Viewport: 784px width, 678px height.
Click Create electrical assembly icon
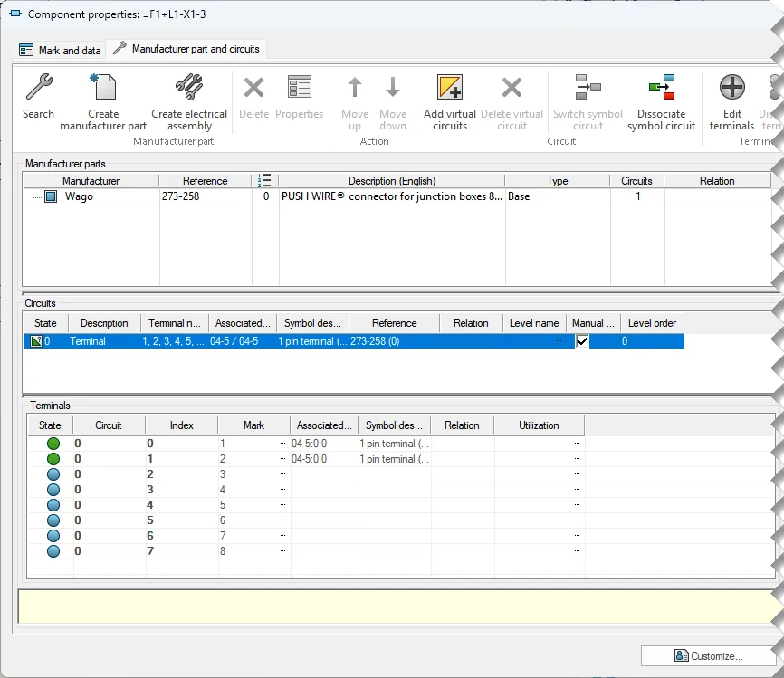[189, 87]
